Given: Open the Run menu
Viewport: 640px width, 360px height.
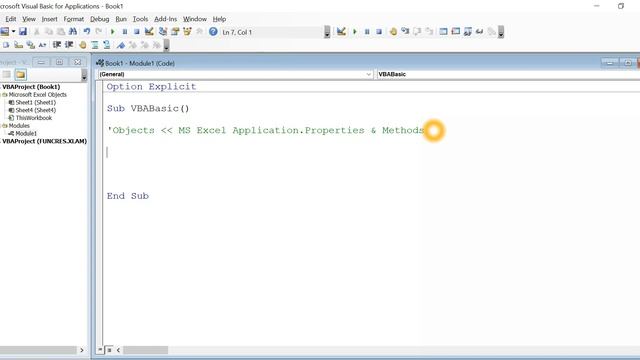Looking at the screenshot, I should click(121, 19).
